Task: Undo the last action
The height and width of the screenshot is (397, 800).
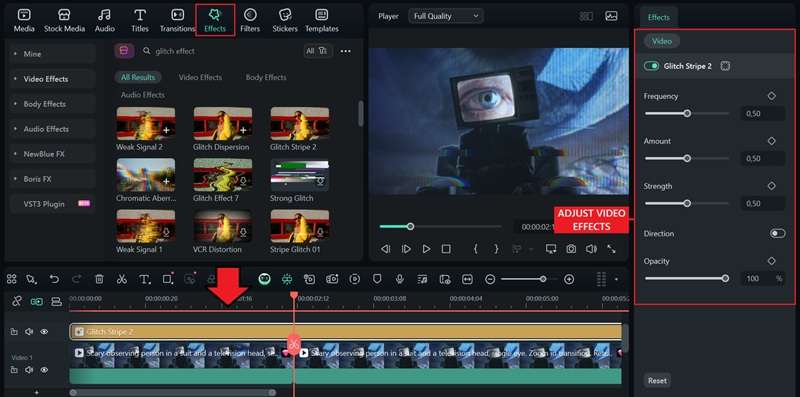Action: tap(54, 279)
